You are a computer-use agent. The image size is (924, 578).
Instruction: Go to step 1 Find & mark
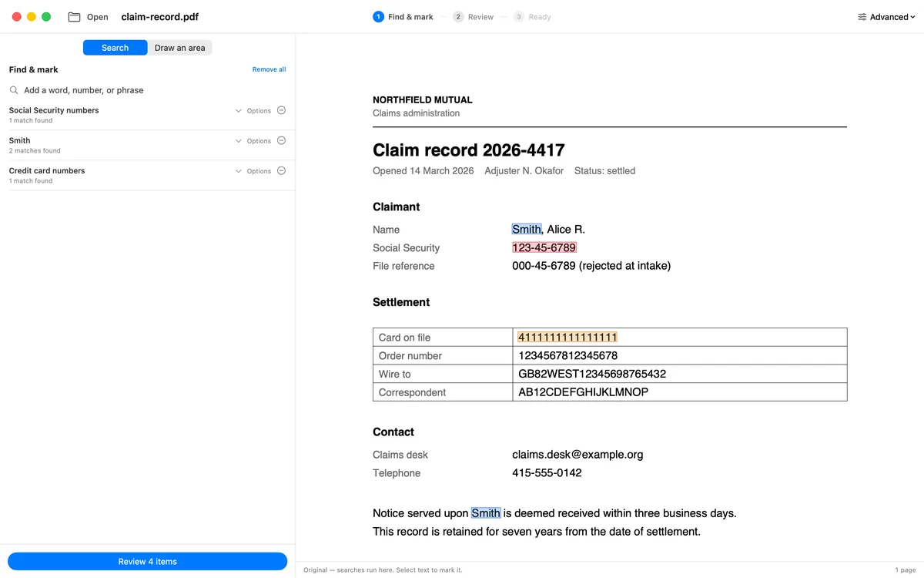point(403,17)
